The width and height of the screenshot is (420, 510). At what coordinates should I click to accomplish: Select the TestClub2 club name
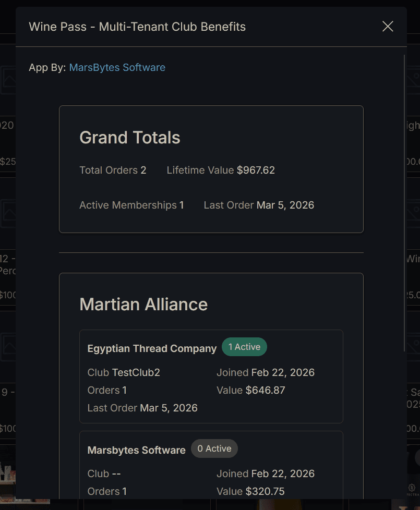pos(137,372)
